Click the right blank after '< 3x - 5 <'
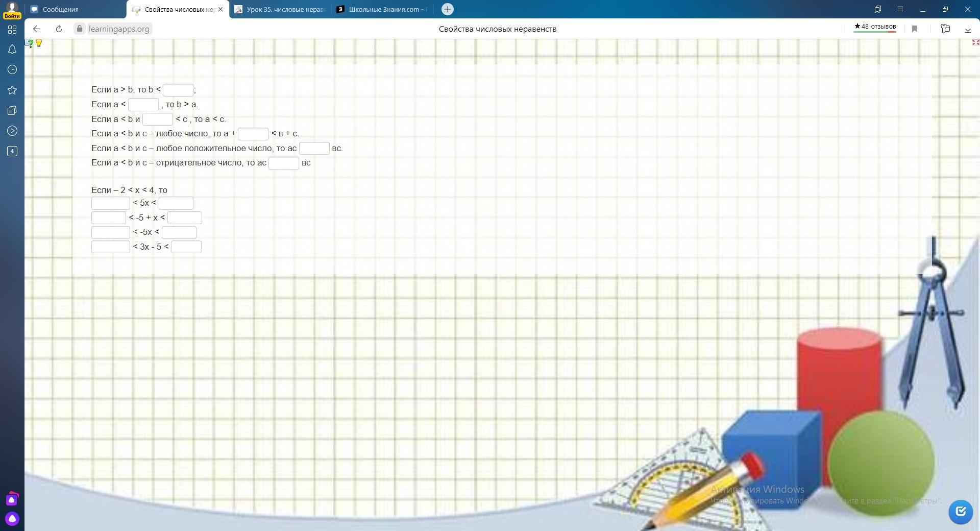980x531 pixels. (186, 247)
